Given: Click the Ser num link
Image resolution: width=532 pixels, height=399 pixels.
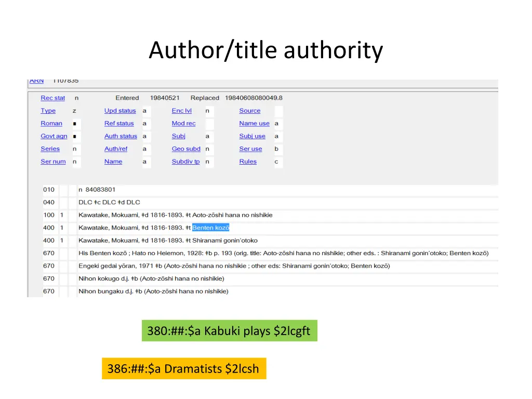Looking at the screenshot, I should click(53, 162).
